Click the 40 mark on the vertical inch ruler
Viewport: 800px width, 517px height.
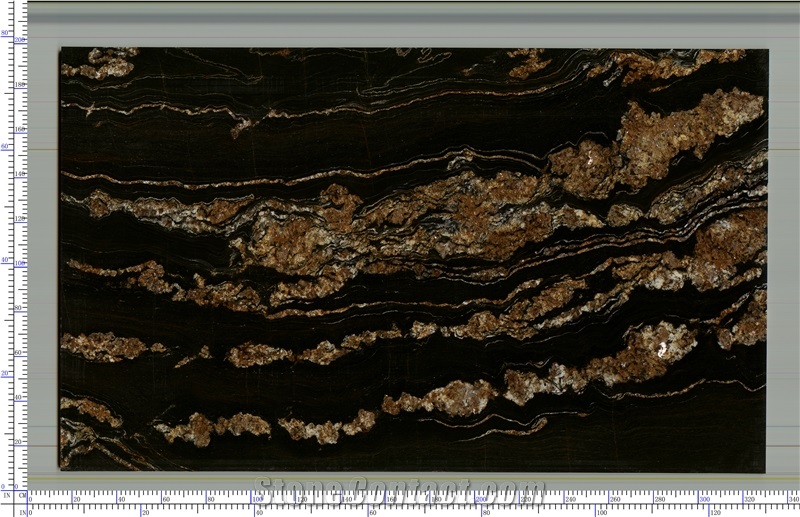pos(5,260)
